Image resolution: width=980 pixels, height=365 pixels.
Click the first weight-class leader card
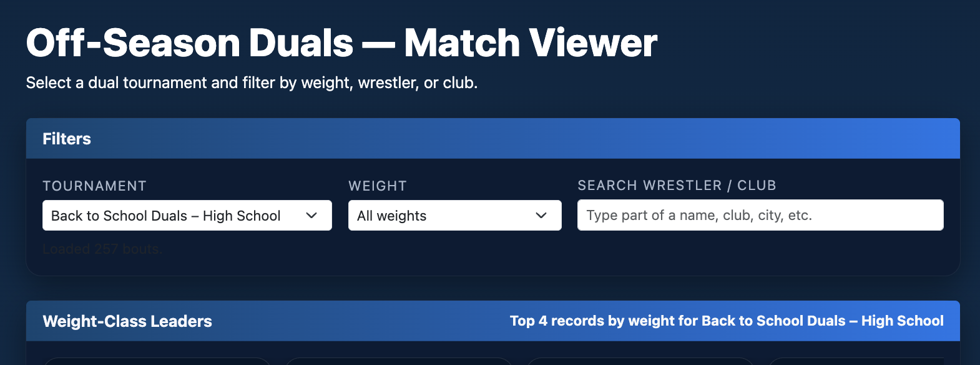tap(157, 361)
